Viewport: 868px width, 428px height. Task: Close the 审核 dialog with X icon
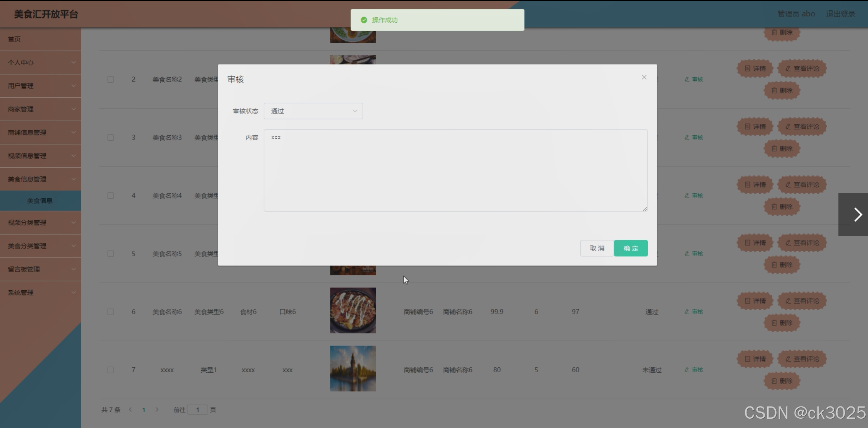[644, 77]
